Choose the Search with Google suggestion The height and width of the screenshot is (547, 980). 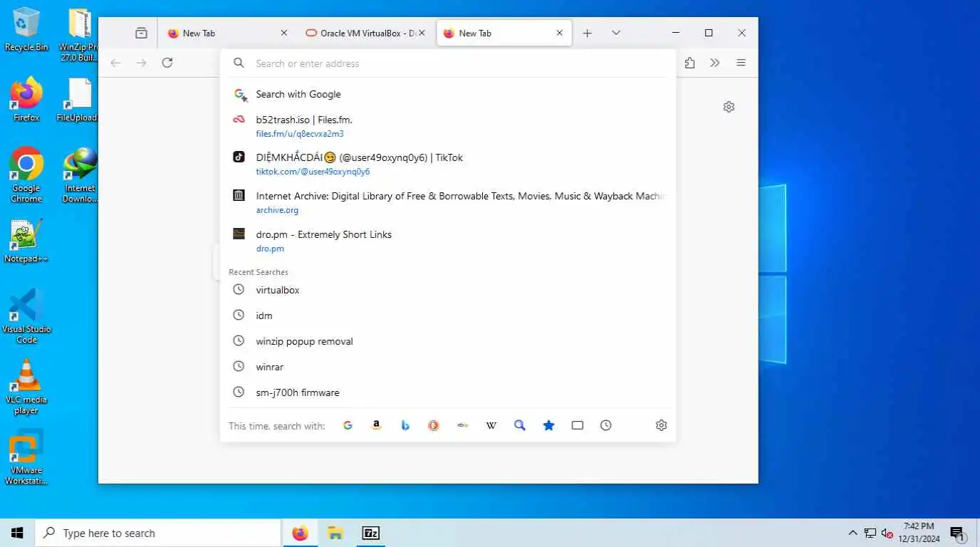click(x=449, y=94)
